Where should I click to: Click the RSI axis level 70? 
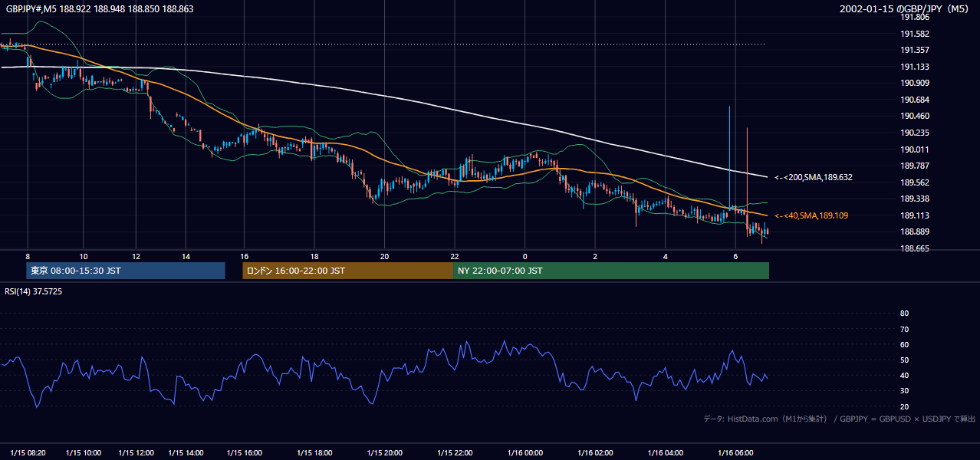pyautogui.click(x=904, y=329)
